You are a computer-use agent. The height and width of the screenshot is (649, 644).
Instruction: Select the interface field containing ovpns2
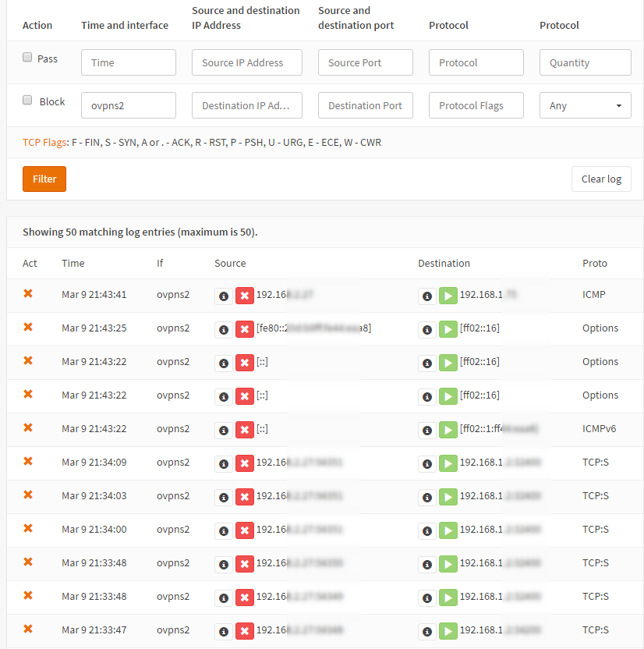[x=128, y=105]
